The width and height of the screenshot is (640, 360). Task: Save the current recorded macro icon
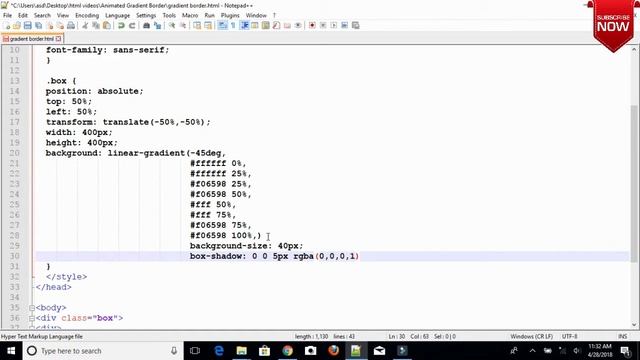tap(356, 25)
